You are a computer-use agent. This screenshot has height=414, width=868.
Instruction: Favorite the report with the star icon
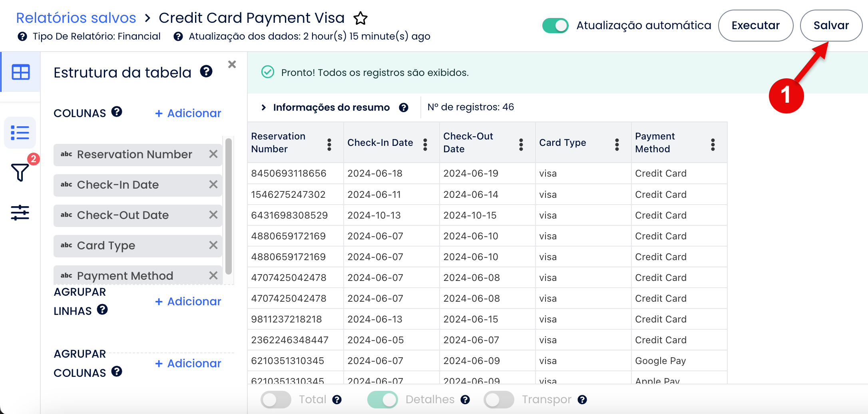(360, 18)
